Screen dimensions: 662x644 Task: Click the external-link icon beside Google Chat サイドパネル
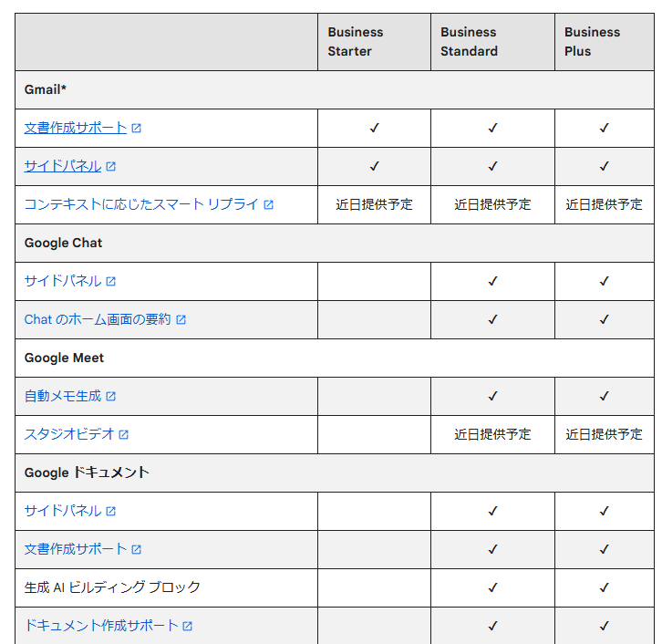[x=111, y=281]
